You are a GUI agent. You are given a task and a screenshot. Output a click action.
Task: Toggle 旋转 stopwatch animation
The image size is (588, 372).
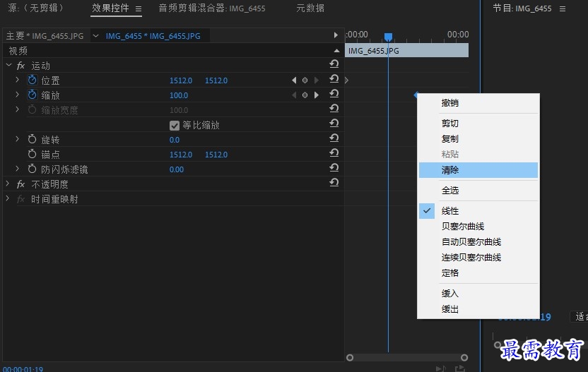click(x=33, y=139)
